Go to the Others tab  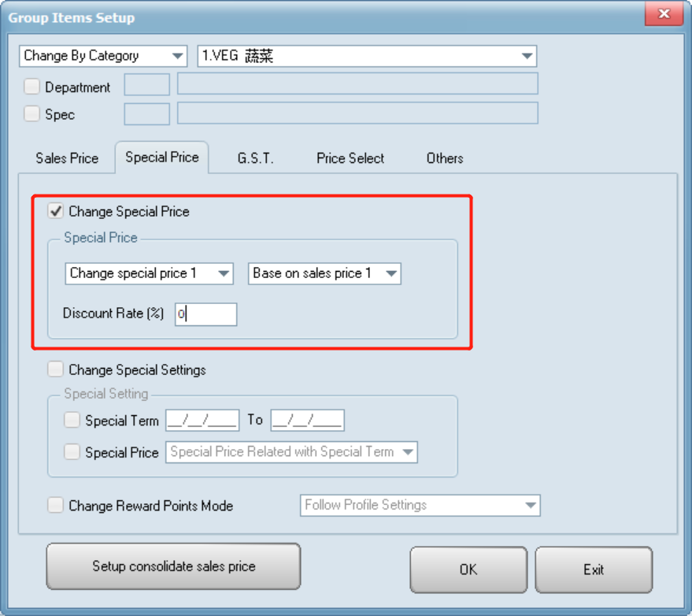click(x=445, y=158)
